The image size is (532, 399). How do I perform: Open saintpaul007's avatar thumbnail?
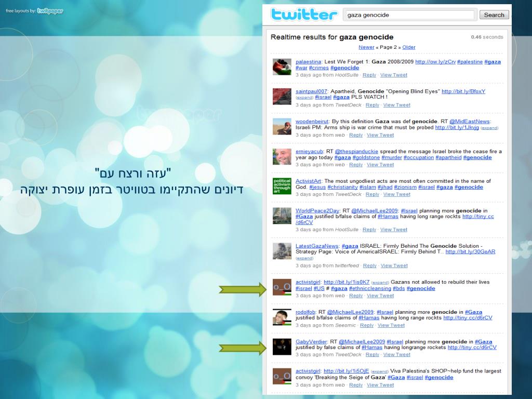pos(282,97)
